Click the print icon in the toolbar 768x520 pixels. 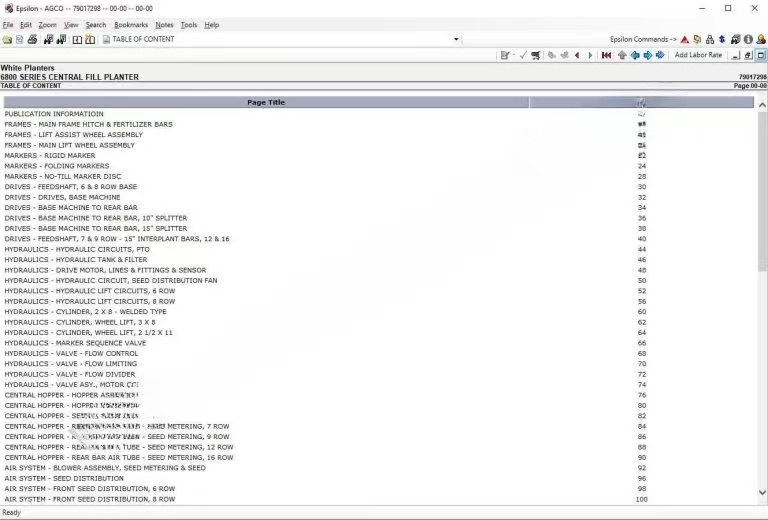coord(32,40)
